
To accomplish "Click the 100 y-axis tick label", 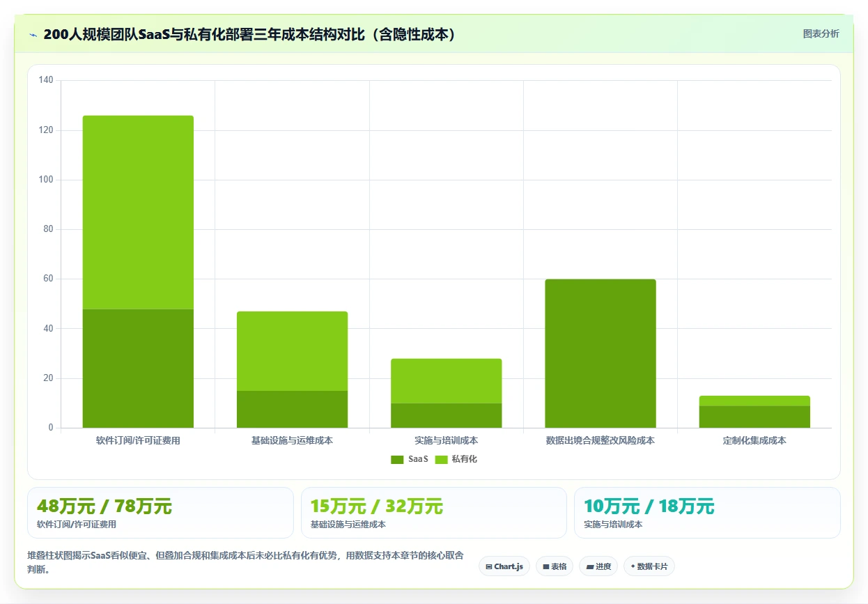I will pyautogui.click(x=46, y=180).
